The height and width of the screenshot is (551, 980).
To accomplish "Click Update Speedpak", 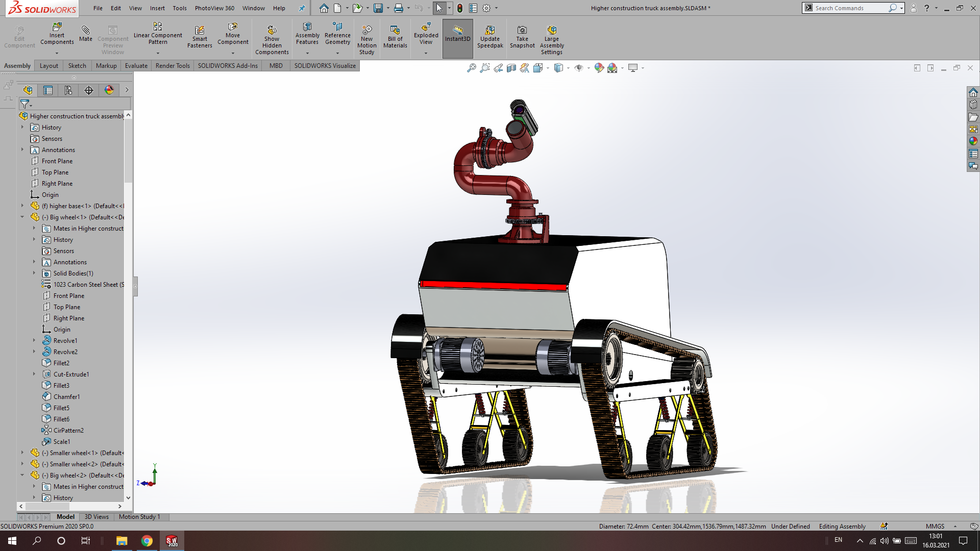I will tap(490, 37).
